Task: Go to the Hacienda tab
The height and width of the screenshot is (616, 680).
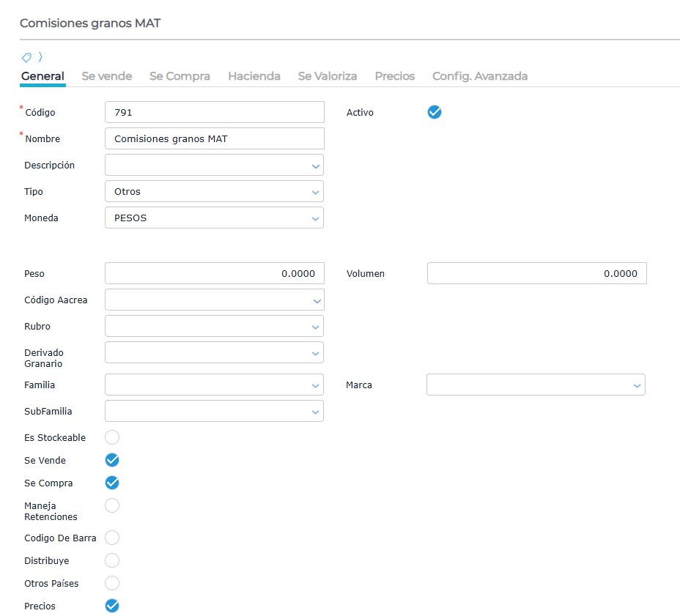Action: point(254,76)
